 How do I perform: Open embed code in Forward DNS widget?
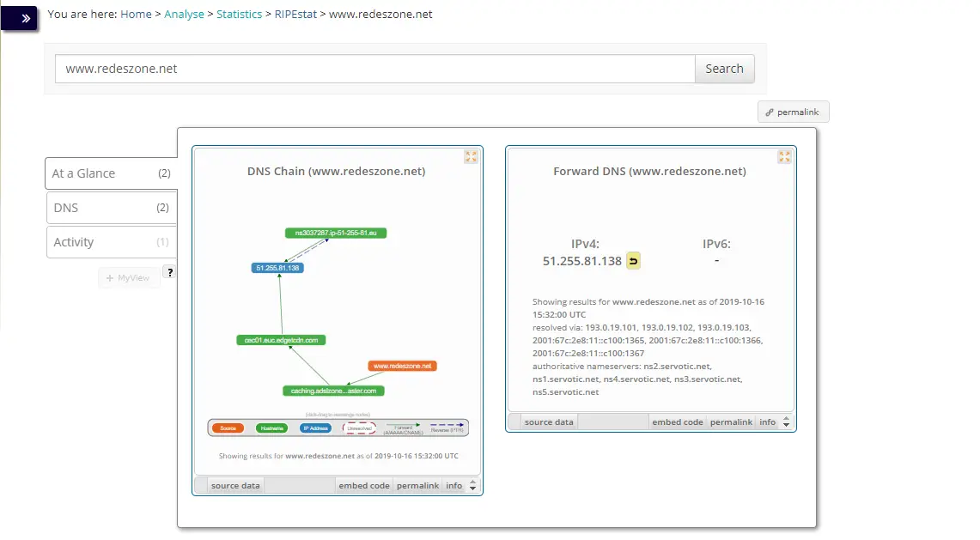click(x=678, y=422)
